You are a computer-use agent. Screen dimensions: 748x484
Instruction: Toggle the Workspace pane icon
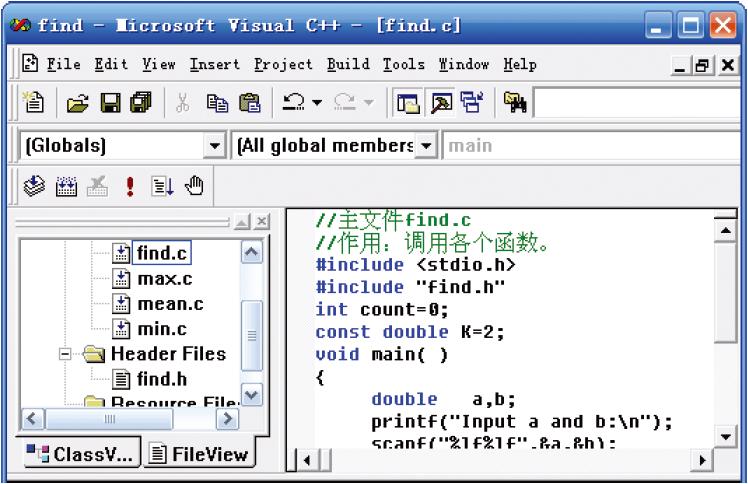click(408, 103)
